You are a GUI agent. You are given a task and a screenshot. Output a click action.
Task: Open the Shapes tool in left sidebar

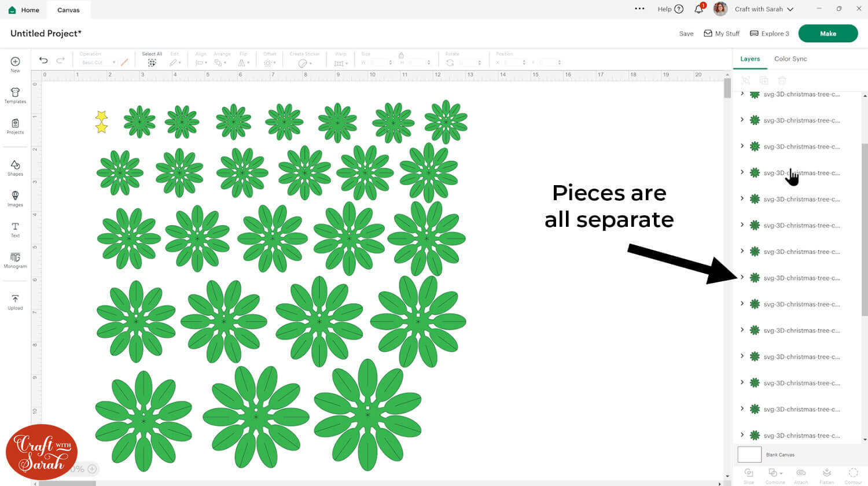point(15,168)
